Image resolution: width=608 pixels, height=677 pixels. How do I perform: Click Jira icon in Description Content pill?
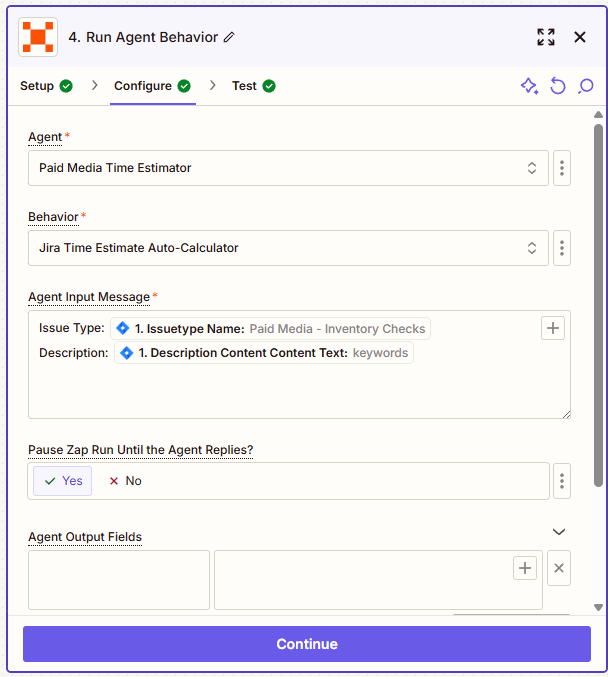[127, 353]
